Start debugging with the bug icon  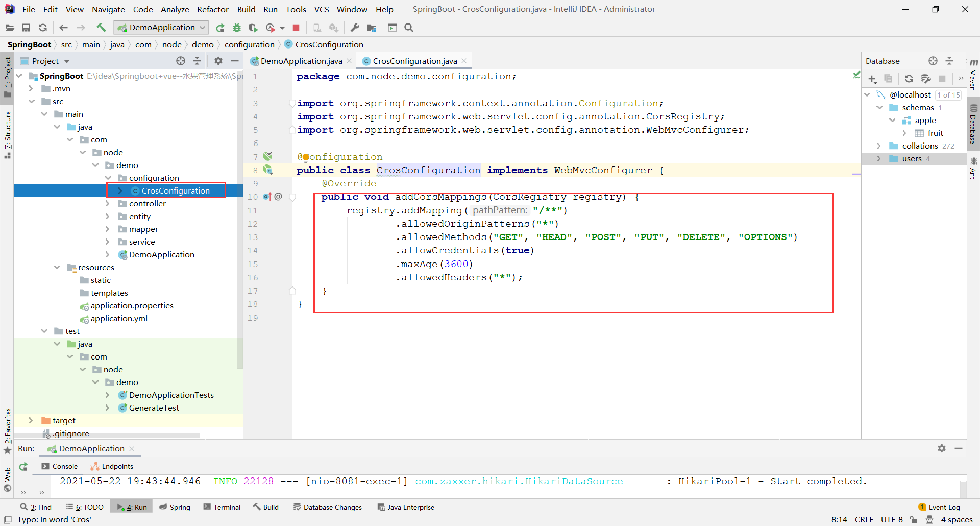pos(236,28)
